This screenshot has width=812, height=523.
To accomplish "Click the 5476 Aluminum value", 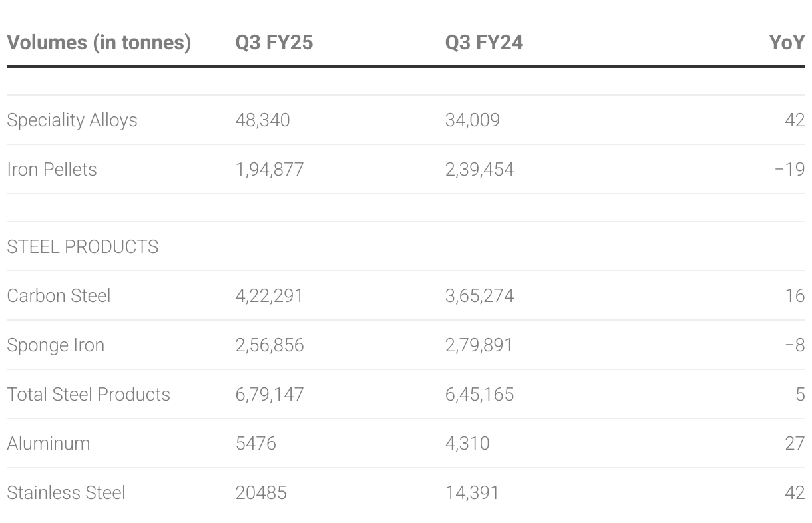I will pyautogui.click(x=256, y=444).
